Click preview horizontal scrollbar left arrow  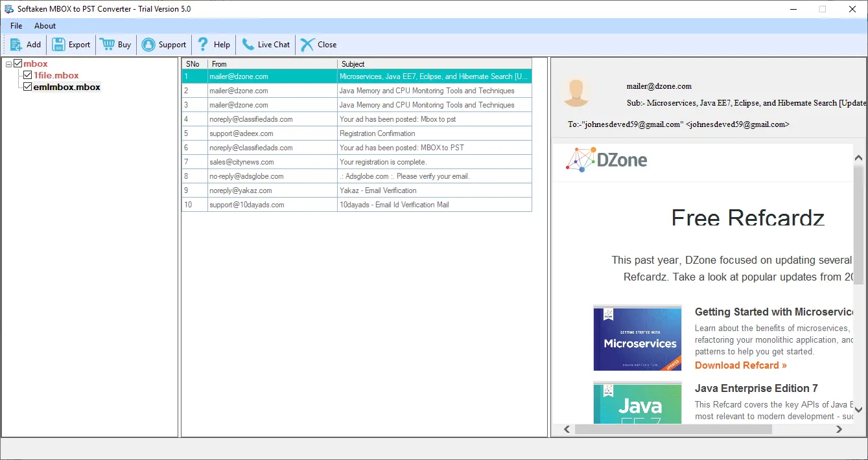(567, 429)
